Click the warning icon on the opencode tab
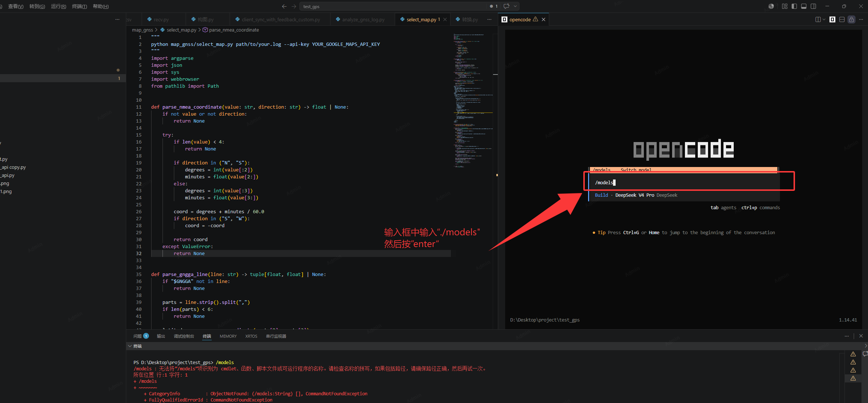The image size is (868, 403). (x=536, y=19)
